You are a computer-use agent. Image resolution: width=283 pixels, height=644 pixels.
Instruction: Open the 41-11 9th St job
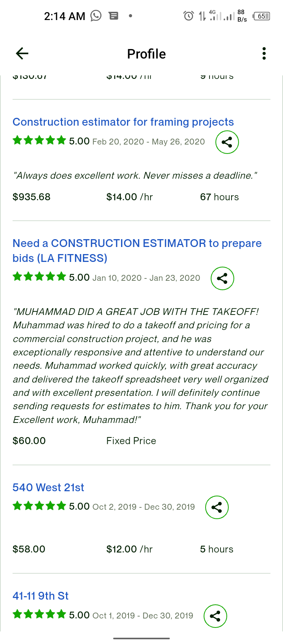tap(40, 596)
